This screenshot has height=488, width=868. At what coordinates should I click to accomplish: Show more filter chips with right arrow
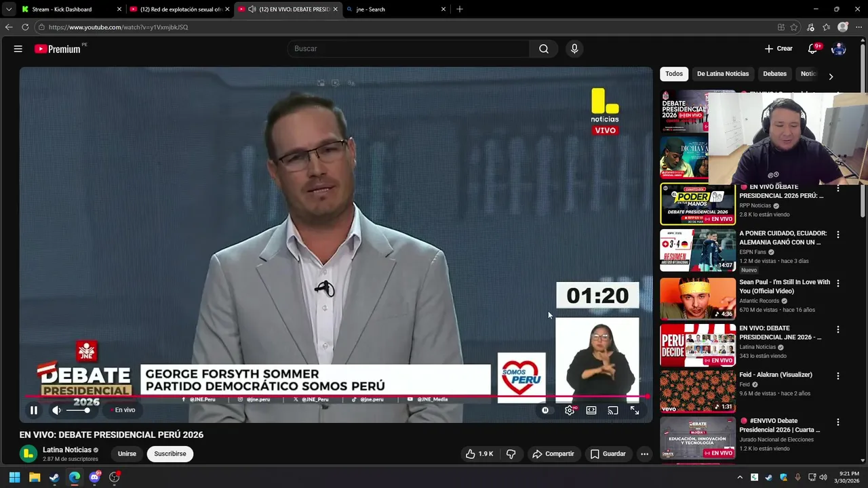coord(831,77)
